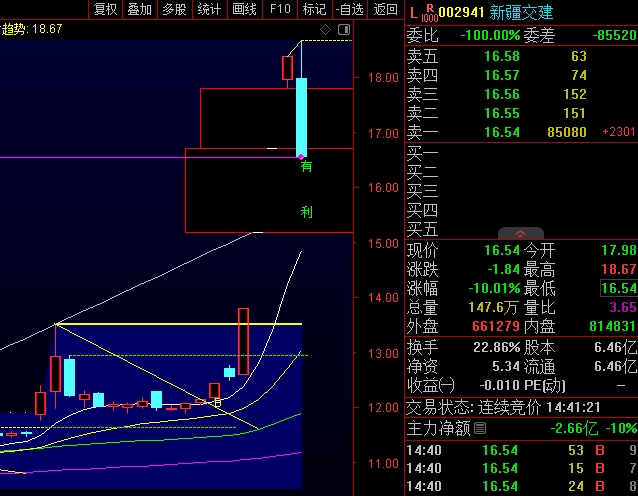
Task: Select the 买五 bid row
Action: point(521,229)
